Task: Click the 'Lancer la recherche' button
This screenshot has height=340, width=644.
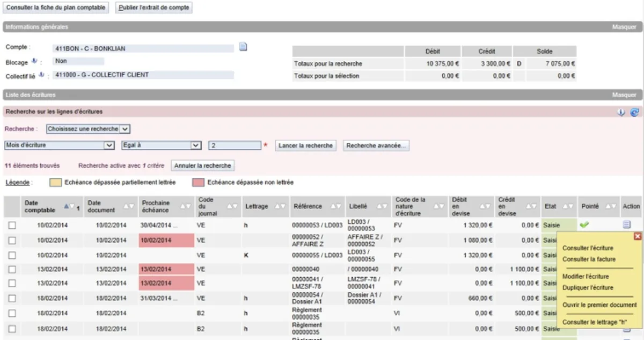Action: pos(306,146)
